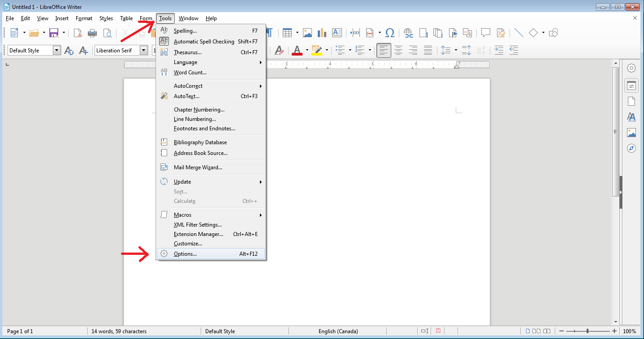Open the Liberation Serif font name dropdown
The height and width of the screenshot is (339, 644).
pos(143,51)
